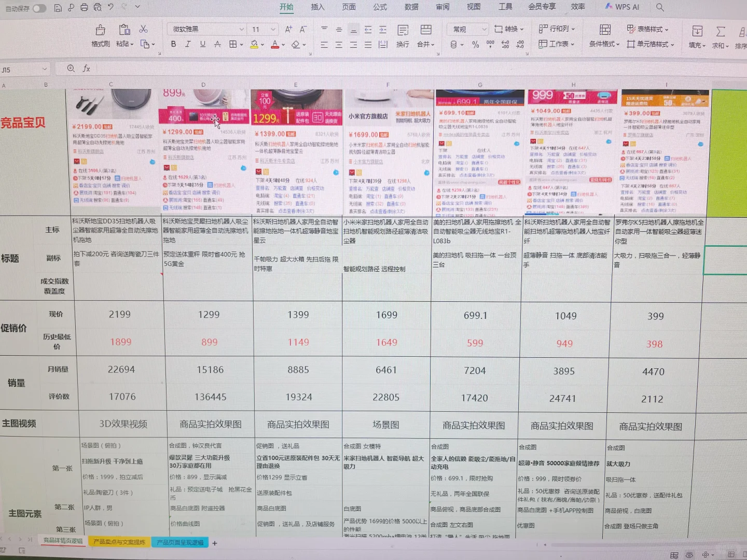This screenshot has height=560, width=747.
Task: Click the scissors cut icon
Action: (144, 29)
